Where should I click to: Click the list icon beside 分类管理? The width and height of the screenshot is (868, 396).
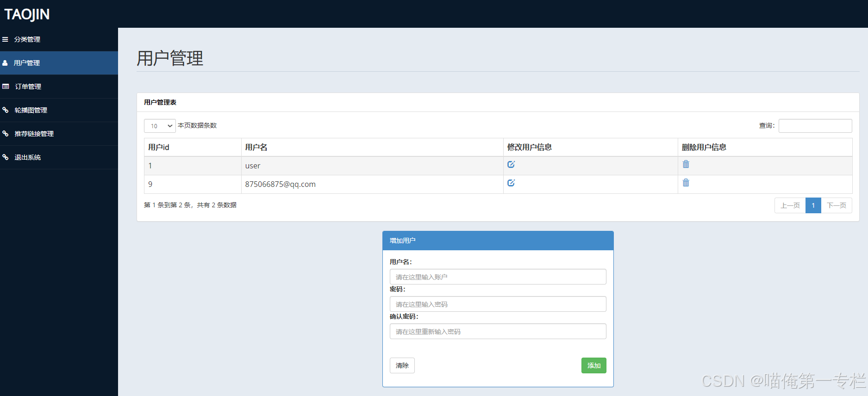tap(5, 39)
